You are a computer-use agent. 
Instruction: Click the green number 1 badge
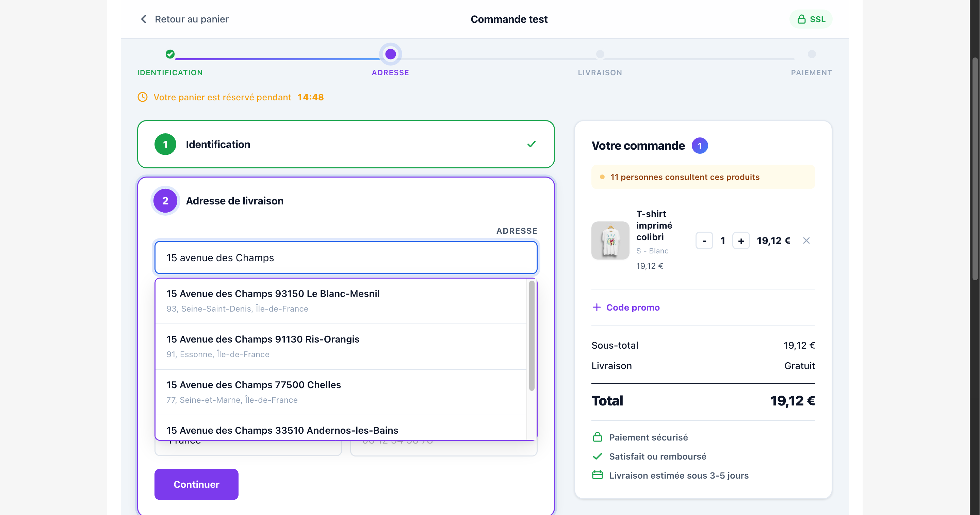coord(165,144)
